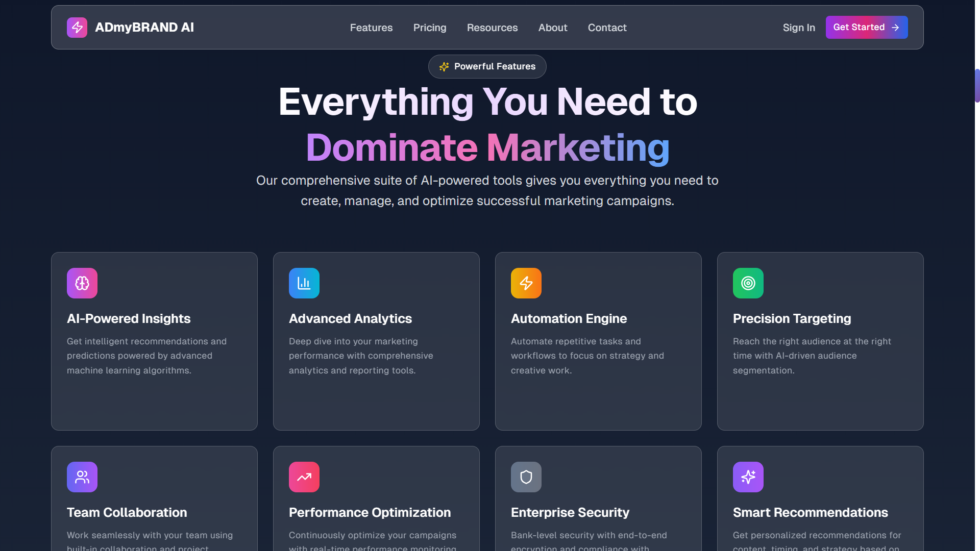Viewport: 980px width, 551px height.
Task: Click the ADmyBRAND AI brand name
Action: click(144, 28)
